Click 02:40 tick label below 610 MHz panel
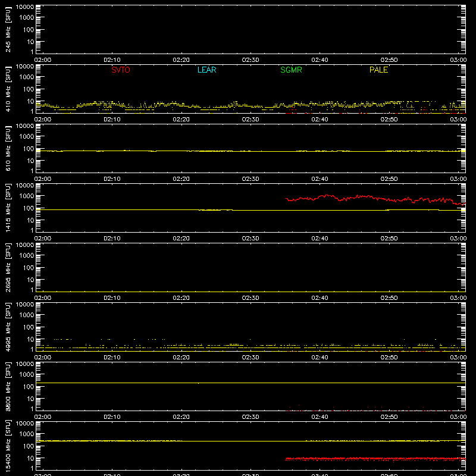Screen dimensions: 476x476 [x=320, y=179]
